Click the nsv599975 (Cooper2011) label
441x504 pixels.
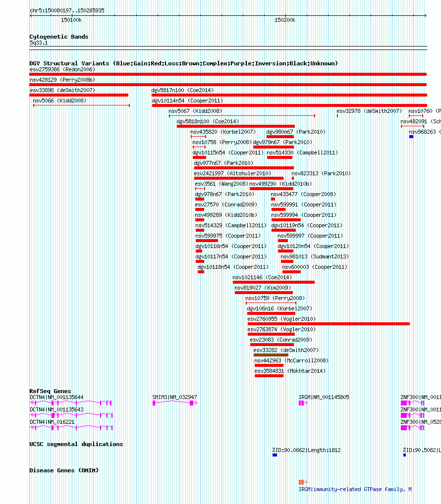point(228,236)
